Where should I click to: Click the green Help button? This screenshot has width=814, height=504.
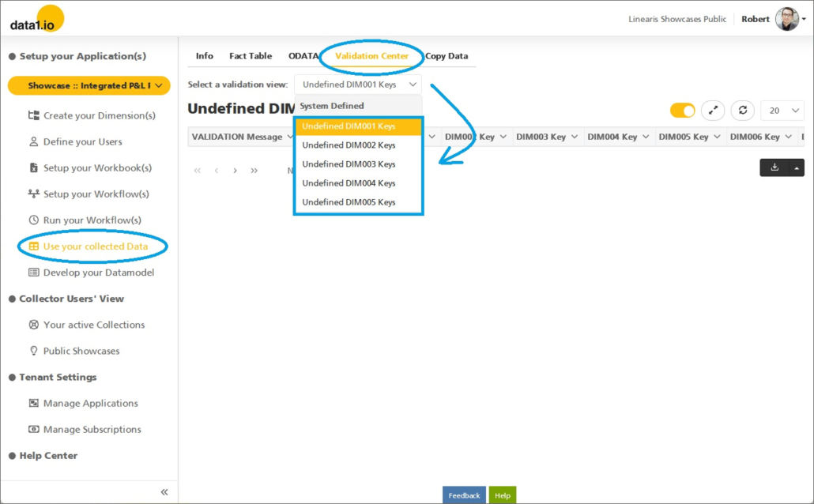click(502, 495)
